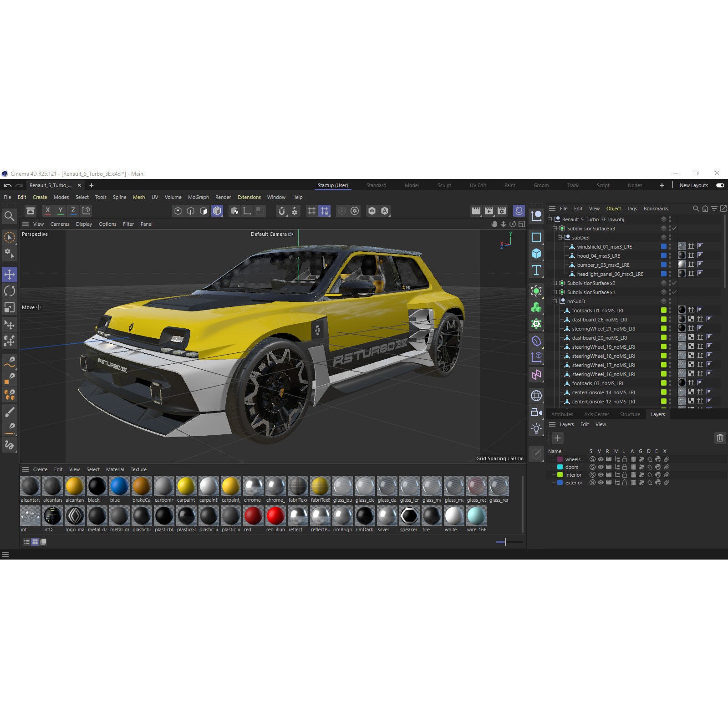Open the Tags menu in Object Manager
This screenshot has height=728, width=728.
pyautogui.click(x=632, y=209)
